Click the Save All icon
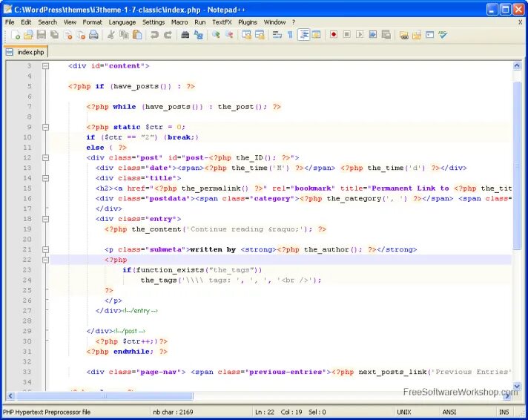Image resolution: width=528 pixels, height=420 pixels. pyautogui.click(x=55, y=35)
